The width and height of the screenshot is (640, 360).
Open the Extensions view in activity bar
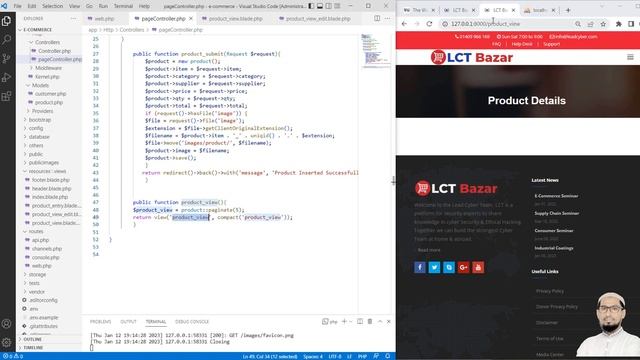tap(7, 96)
